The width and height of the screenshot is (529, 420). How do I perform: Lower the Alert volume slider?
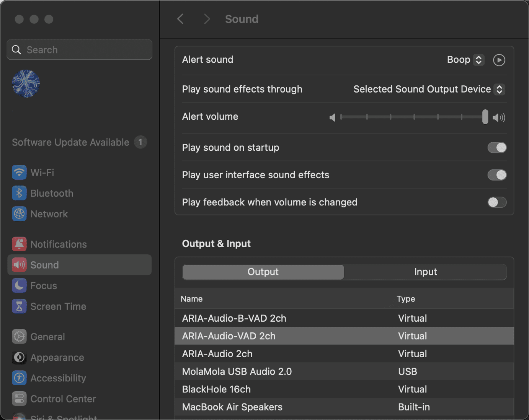tap(390, 117)
